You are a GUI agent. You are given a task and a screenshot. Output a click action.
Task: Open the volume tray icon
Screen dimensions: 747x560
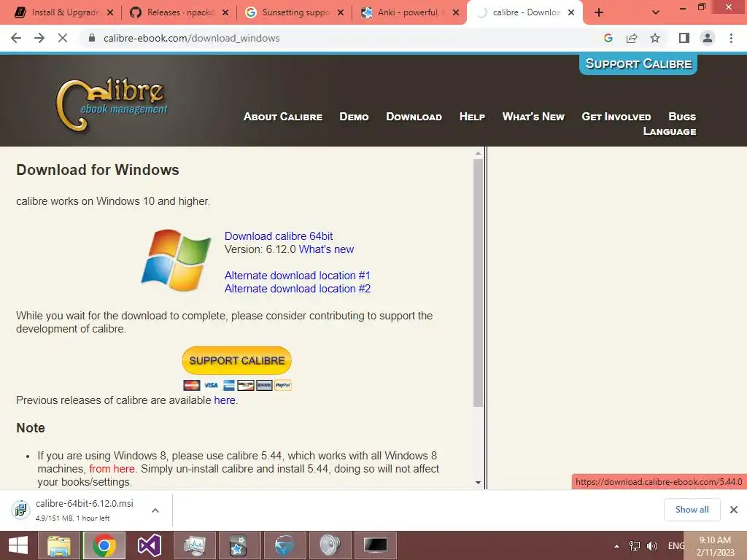[651, 546]
